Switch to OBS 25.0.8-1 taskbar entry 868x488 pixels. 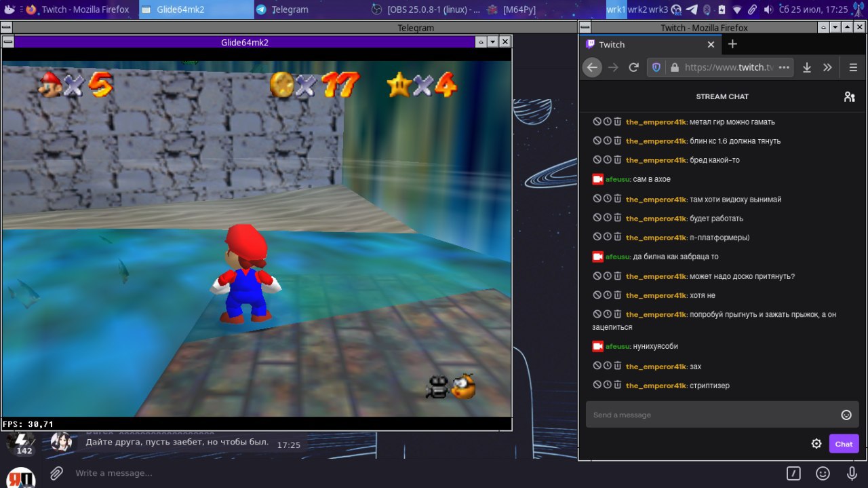[x=427, y=10]
